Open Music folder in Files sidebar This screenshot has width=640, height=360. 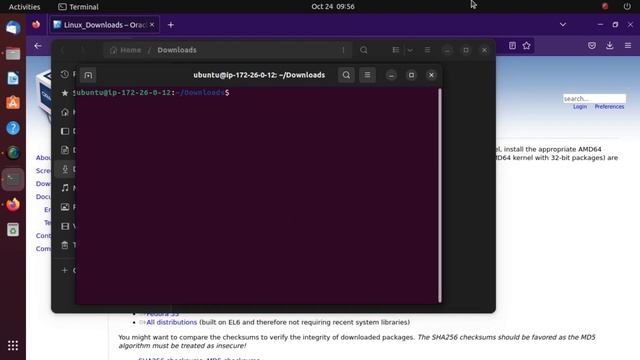(65, 188)
